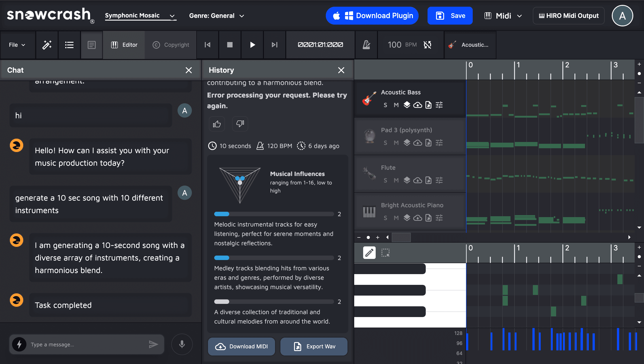Screen dimensions: 644x364
Task: Solo the Acoustic Bass track
Action: (385, 105)
